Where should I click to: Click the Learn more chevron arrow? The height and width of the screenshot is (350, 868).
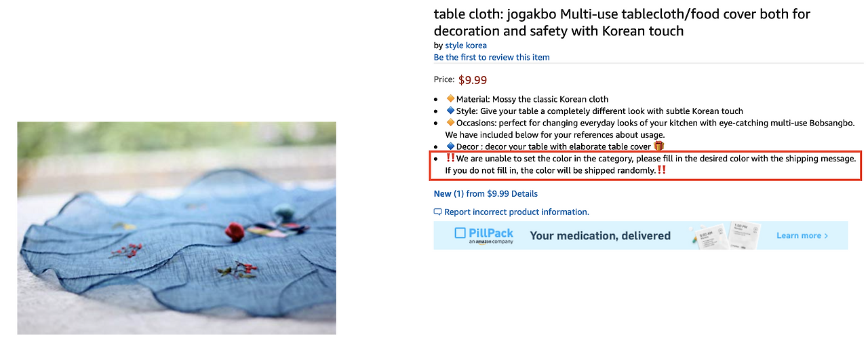[827, 235]
